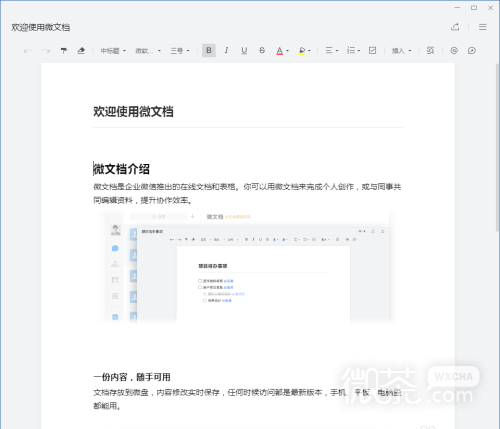Click the heading 微文档介绍

click(121, 169)
